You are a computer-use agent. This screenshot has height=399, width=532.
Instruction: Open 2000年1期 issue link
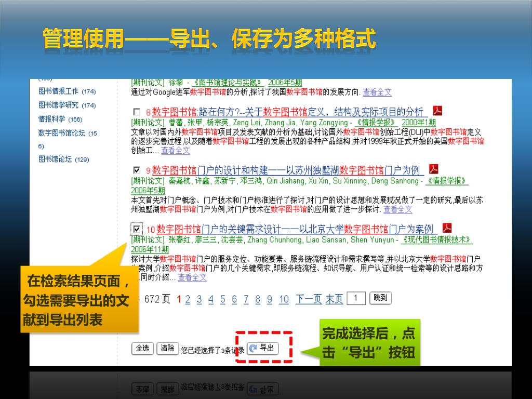tap(419, 122)
